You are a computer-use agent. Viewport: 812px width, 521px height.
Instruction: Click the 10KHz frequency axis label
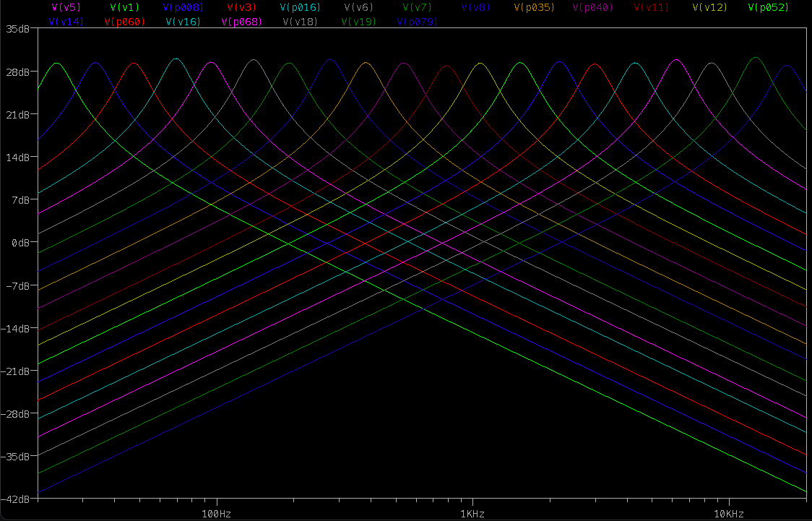click(x=729, y=514)
